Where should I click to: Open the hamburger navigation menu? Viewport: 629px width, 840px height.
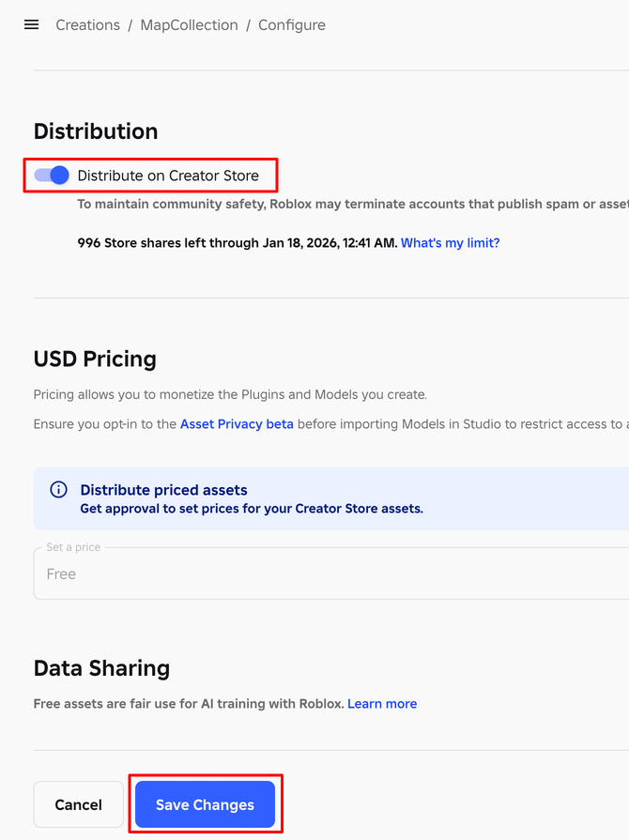pyautogui.click(x=31, y=25)
